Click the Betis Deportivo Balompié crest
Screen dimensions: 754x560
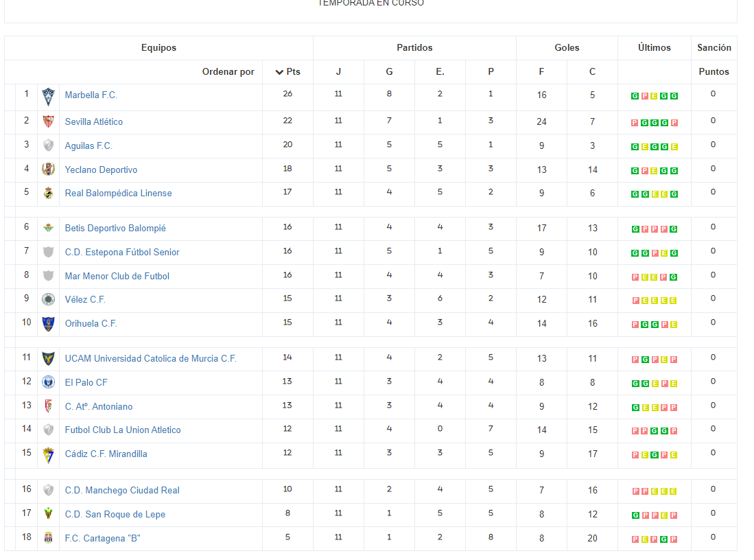[x=48, y=228]
